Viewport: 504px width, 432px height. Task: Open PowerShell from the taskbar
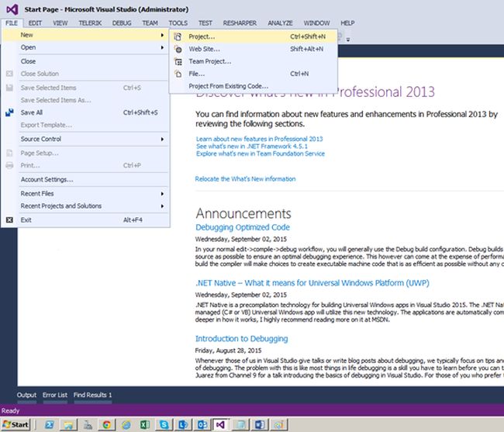[x=49, y=424]
